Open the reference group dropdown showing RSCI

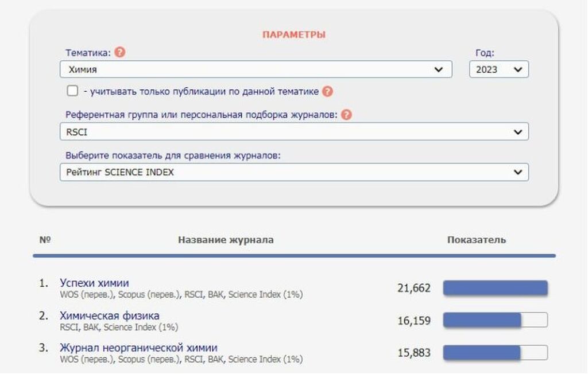point(294,132)
